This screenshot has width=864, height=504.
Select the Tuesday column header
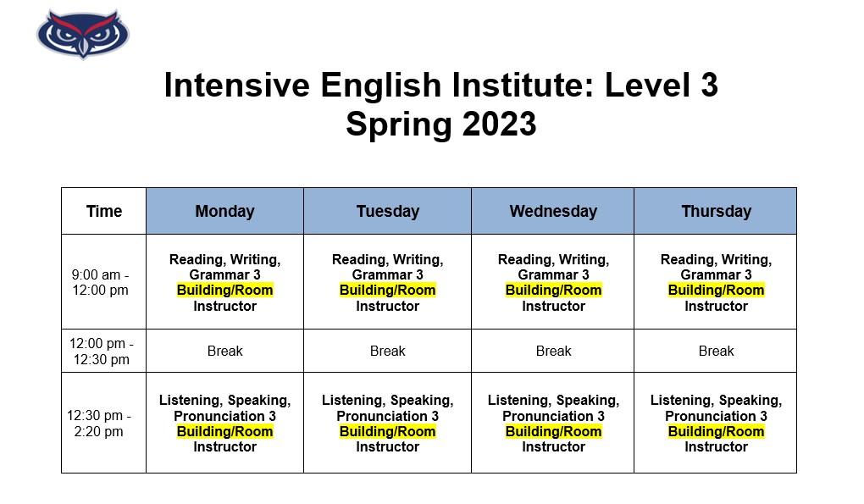tap(387, 211)
